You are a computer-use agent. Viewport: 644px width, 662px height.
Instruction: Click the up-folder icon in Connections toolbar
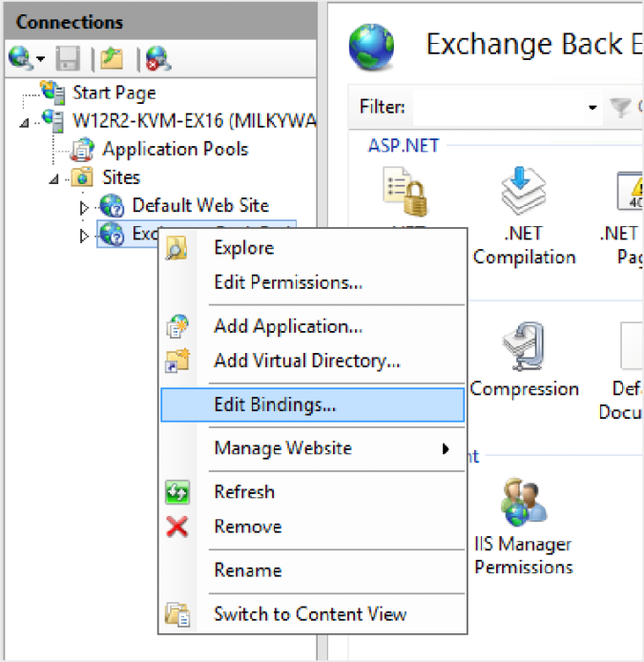[x=112, y=58]
